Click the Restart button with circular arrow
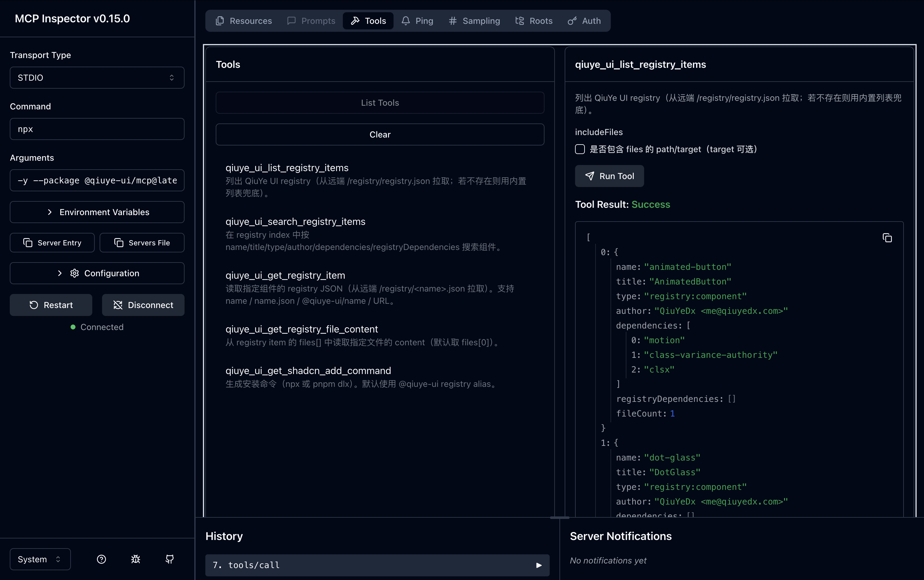924x580 pixels. pos(51,305)
